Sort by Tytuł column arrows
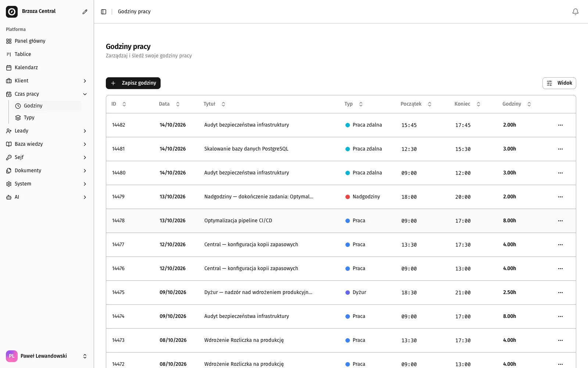This screenshot has height=368, width=588. coord(223,104)
